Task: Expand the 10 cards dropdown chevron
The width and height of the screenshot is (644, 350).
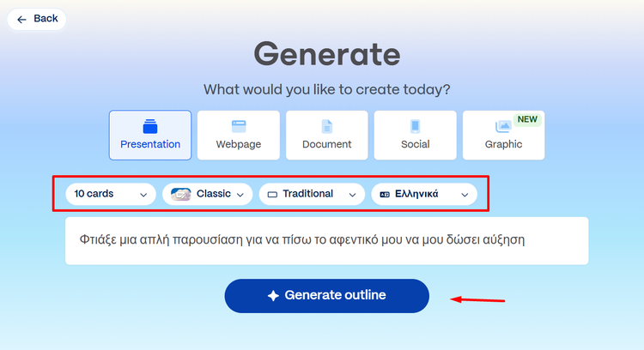Action: pos(143,195)
